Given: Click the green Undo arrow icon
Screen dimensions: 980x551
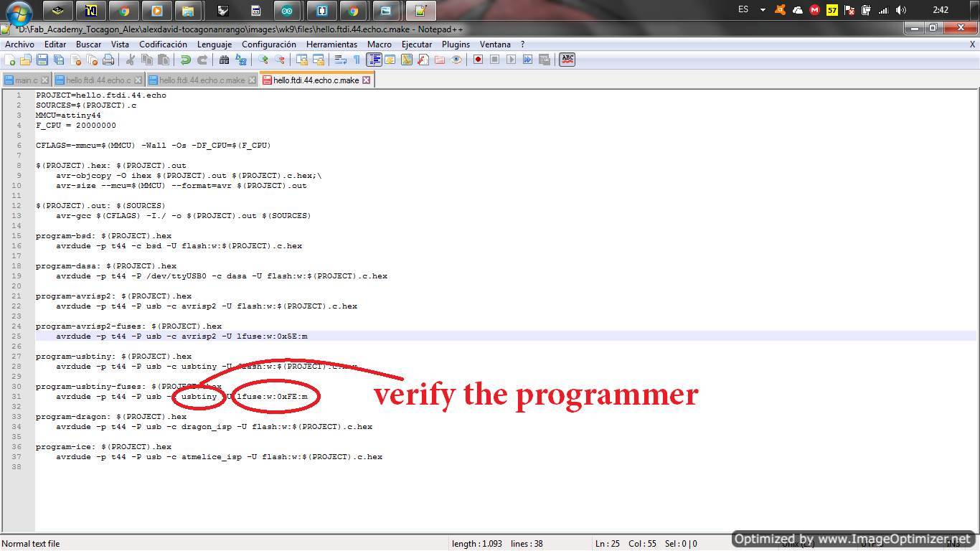Looking at the screenshot, I should (186, 60).
